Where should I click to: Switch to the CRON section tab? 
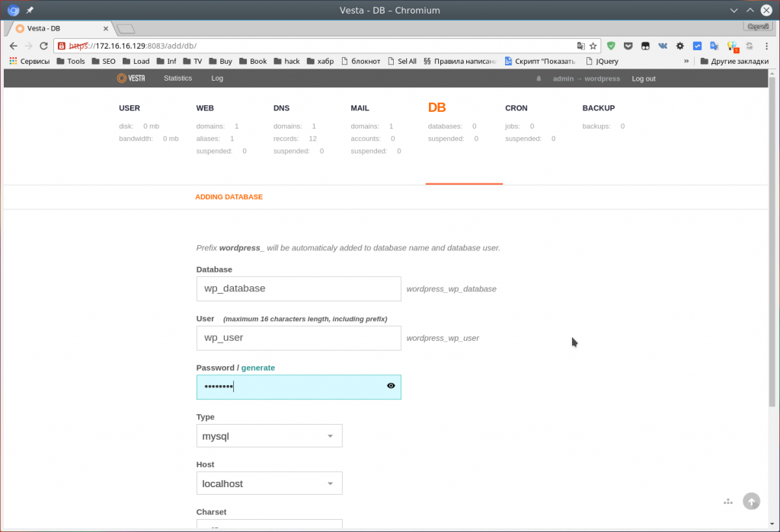click(x=516, y=108)
